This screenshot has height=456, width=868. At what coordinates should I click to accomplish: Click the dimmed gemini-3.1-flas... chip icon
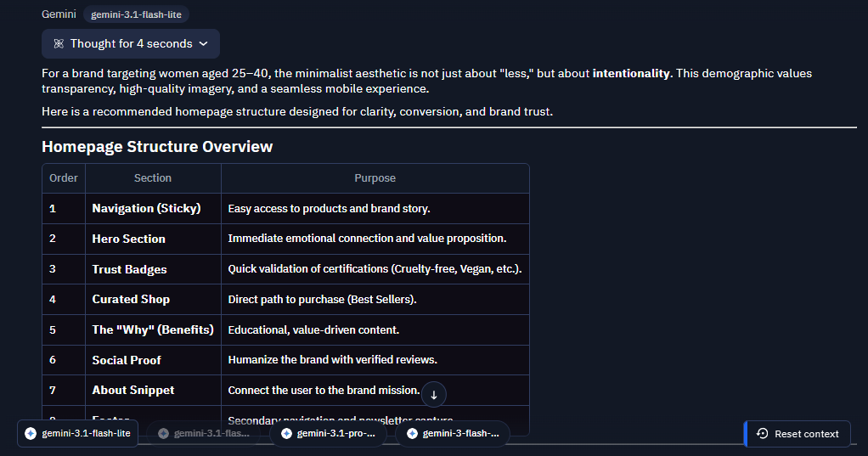[163, 433]
